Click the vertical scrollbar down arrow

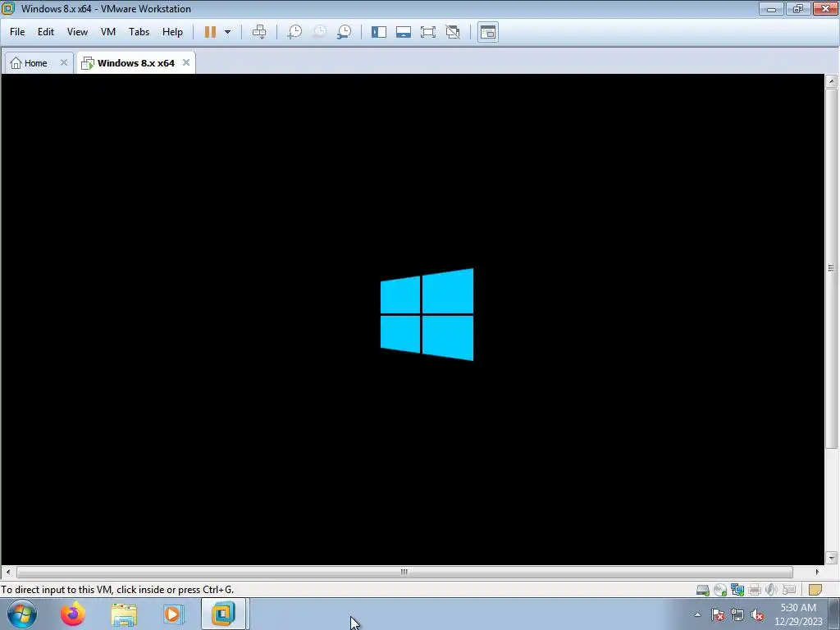click(x=832, y=558)
